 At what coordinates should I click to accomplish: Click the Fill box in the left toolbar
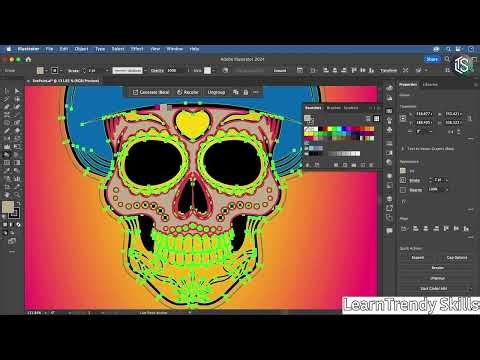(8, 206)
